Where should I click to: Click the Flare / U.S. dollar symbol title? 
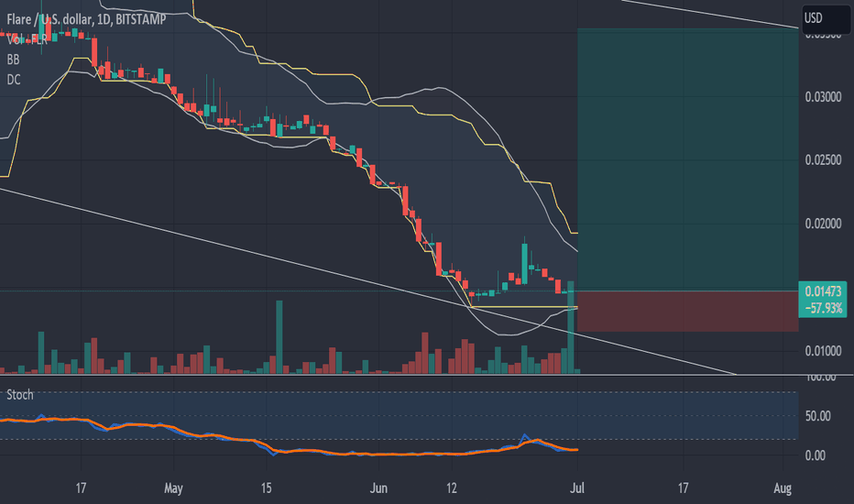(x=86, y=19)
